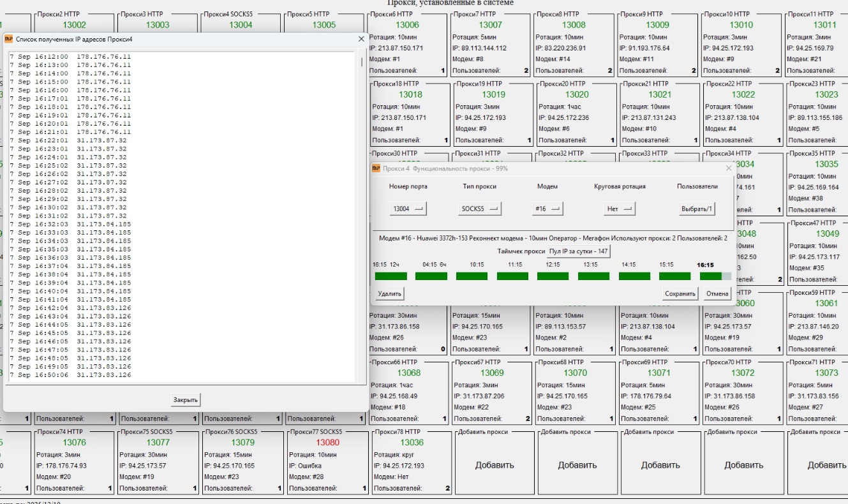
Task: Click the modem info line starting Модем #16 - Huawei
Action: (x=553, y=238)
